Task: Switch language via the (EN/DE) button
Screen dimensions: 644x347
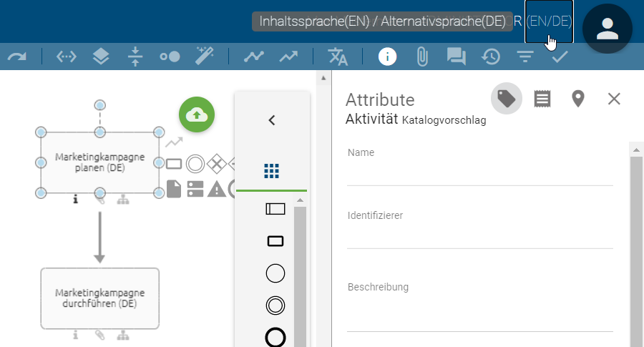Action: click(x=549, y=21)
